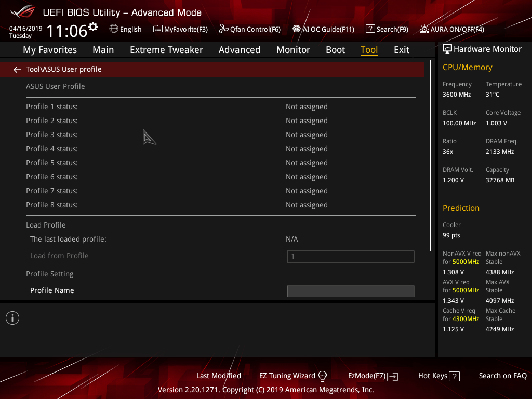Viewport: 532px width, 399px height.
Task: Click the globe language icon
Action: [x=114, y=29]
